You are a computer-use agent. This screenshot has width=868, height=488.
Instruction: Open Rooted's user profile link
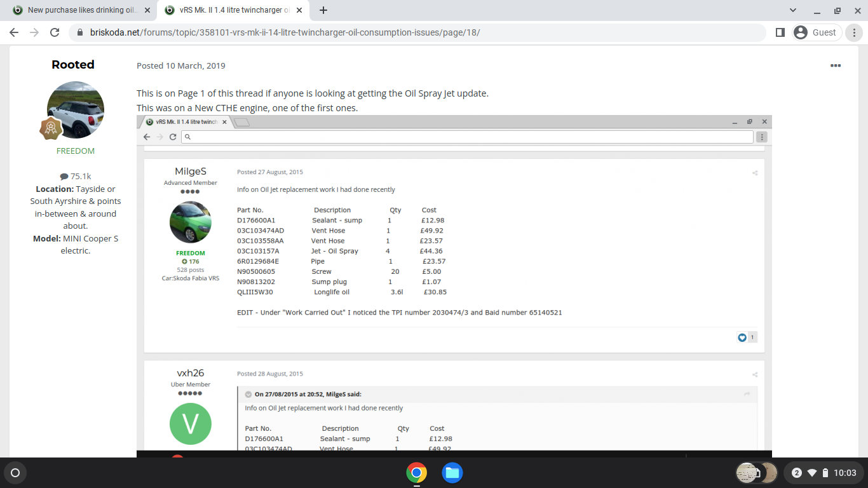(73, 65)
